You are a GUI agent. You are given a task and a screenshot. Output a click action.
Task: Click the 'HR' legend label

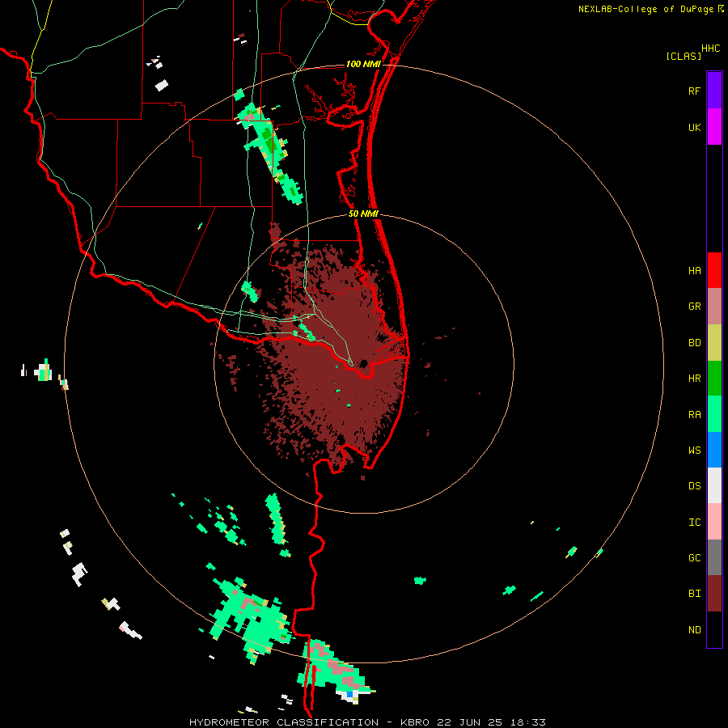pos(694,379)
